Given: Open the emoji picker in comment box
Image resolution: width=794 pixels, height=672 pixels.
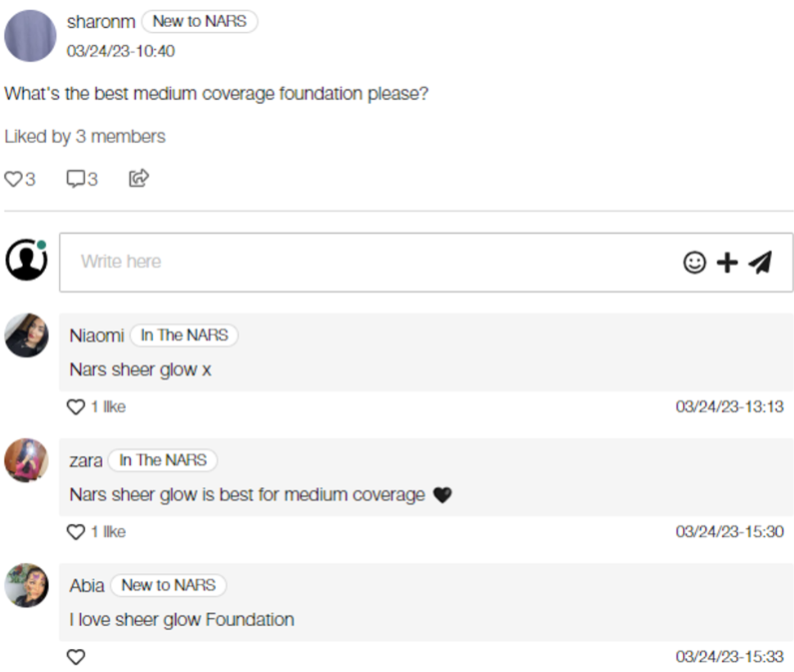Looking at the screenshot, I should (x=694, y=262).
